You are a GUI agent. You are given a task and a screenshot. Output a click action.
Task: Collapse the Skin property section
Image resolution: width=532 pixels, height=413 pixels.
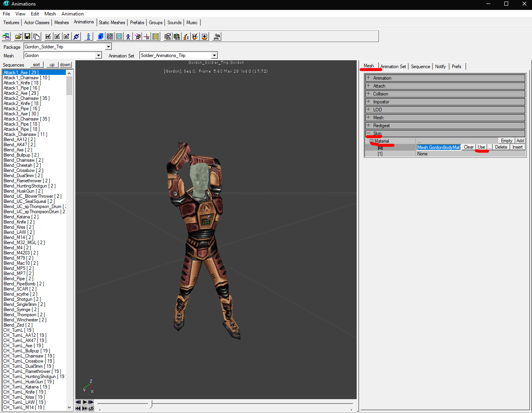(x=369, y=134)
